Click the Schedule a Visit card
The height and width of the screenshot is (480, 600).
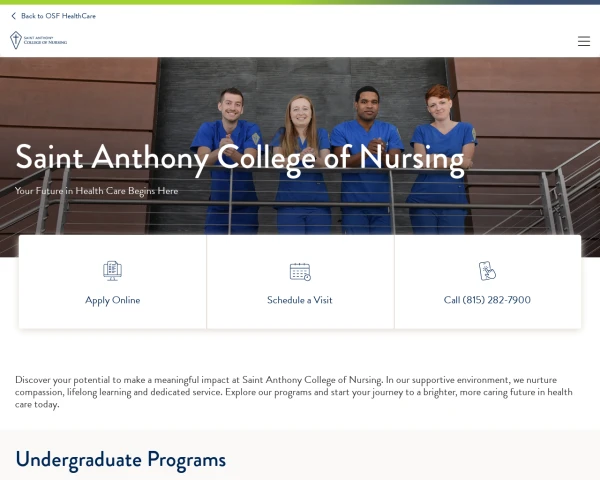300,282
